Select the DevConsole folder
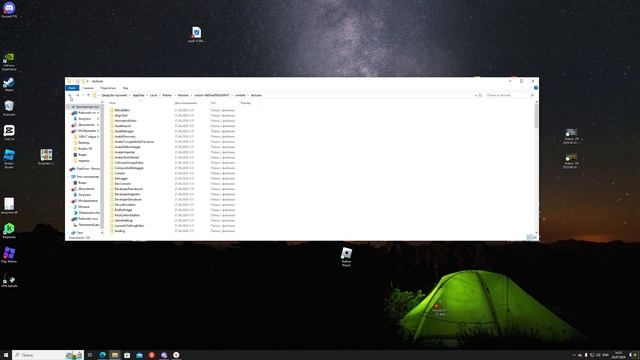The image size is (640, 360). (122, 184)
